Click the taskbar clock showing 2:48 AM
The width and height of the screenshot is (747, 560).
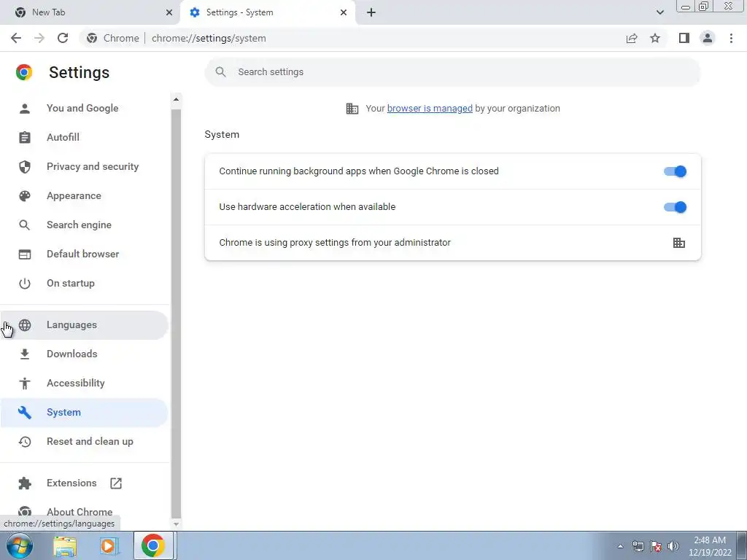click(710, 546)
